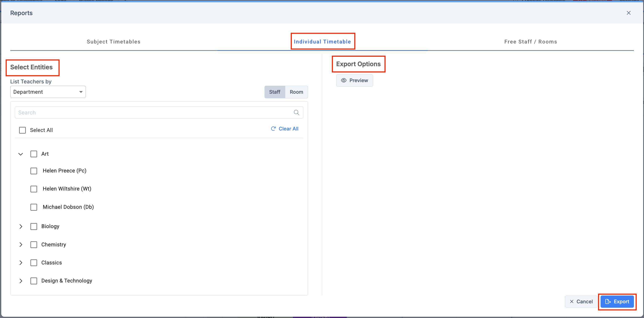Select the Staff toggle option
This screenshot has width=644, height=318.
[275, 92]
